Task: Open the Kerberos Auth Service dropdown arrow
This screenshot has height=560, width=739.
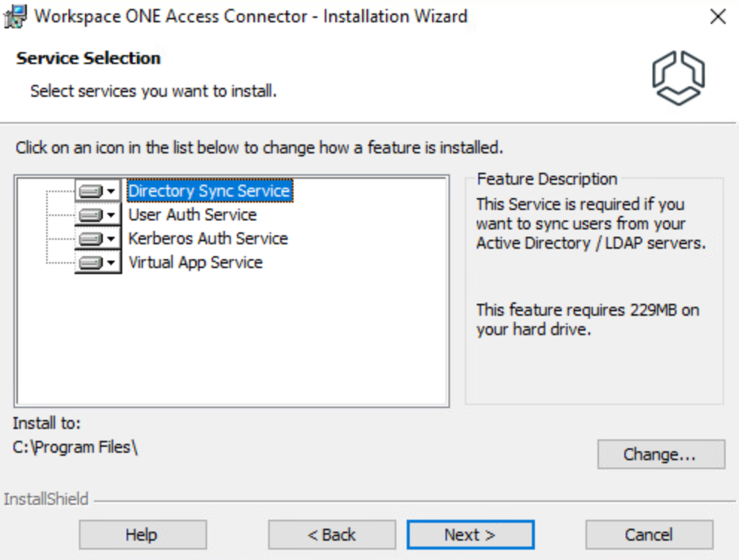Action: click(x=112, y=239)
